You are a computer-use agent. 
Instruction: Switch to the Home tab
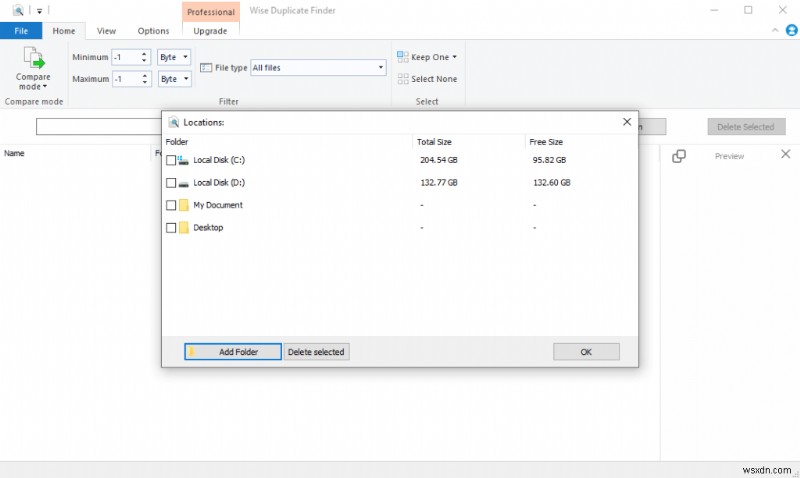(x=64, y=31)
